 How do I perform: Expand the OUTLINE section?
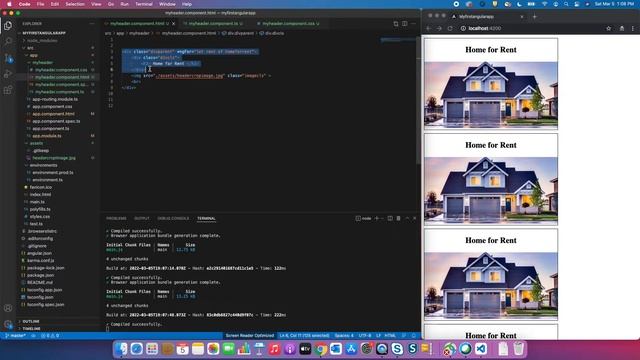click(x=31, y=322)
